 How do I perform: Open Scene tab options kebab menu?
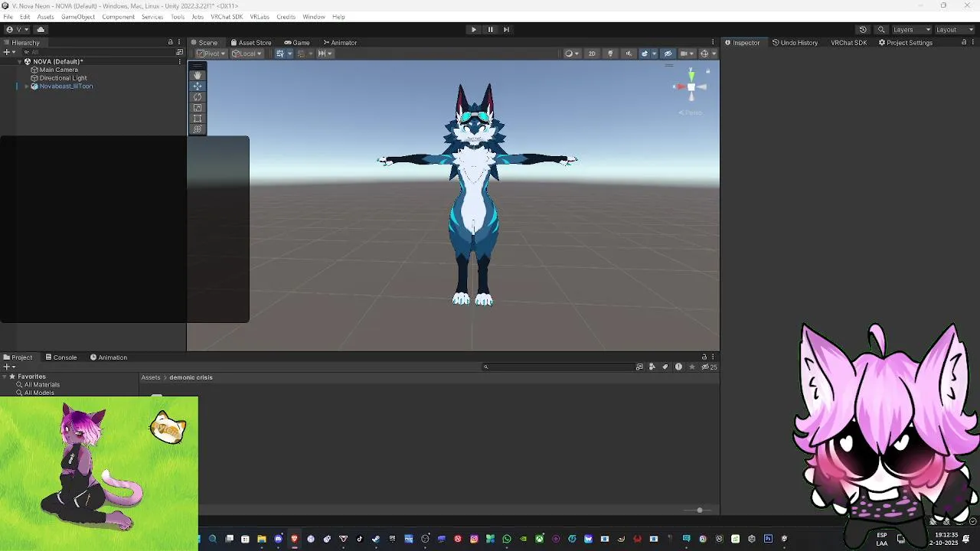(713, 42)
